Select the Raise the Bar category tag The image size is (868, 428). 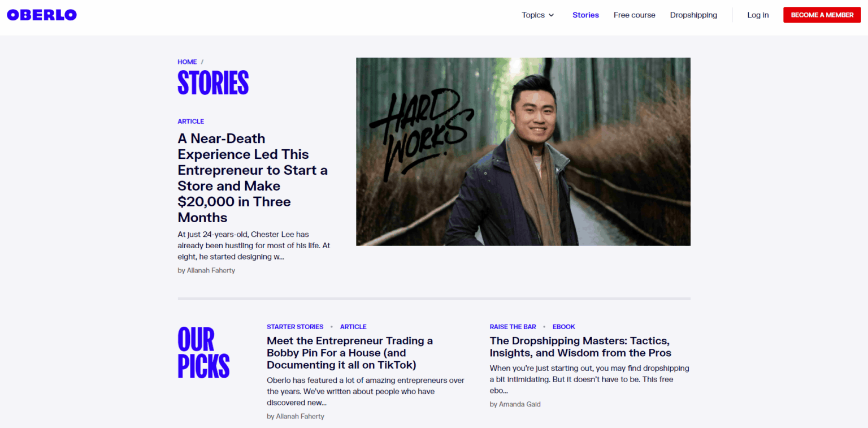tap(513, 327)
